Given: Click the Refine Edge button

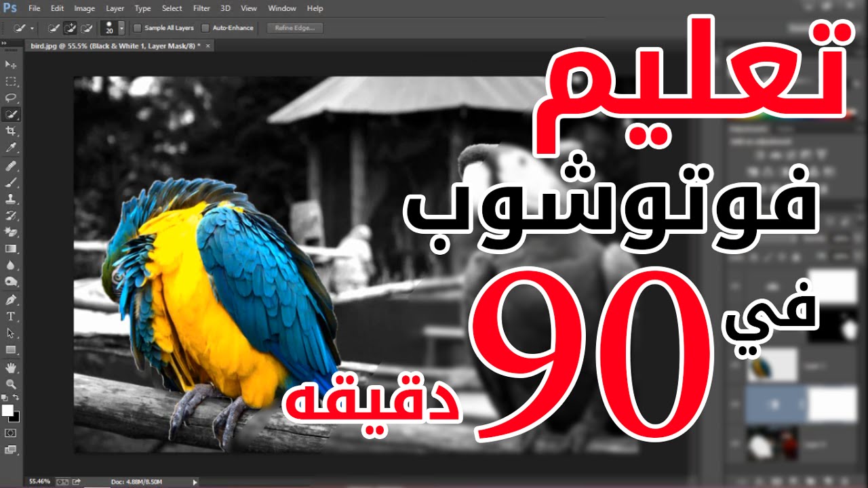Looking at the screenshot, I should point(295,28).
